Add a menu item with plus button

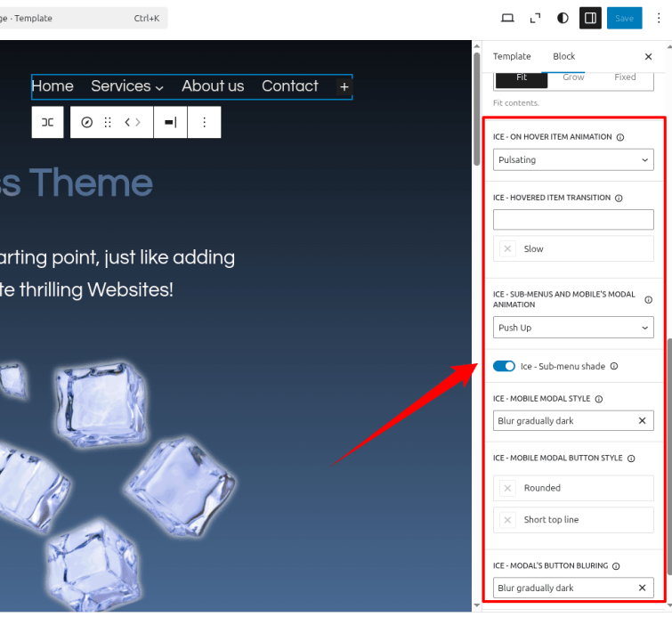coord(344,87)
